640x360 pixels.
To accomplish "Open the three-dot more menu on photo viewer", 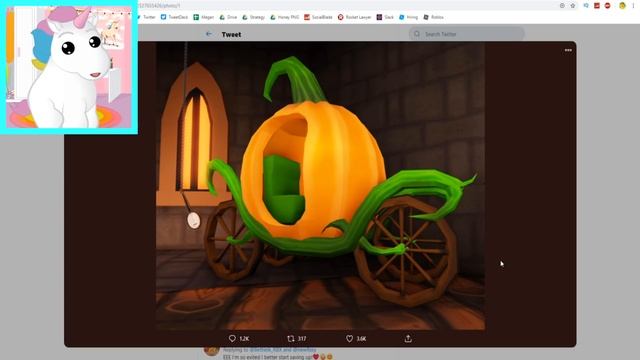I will 568,50.
